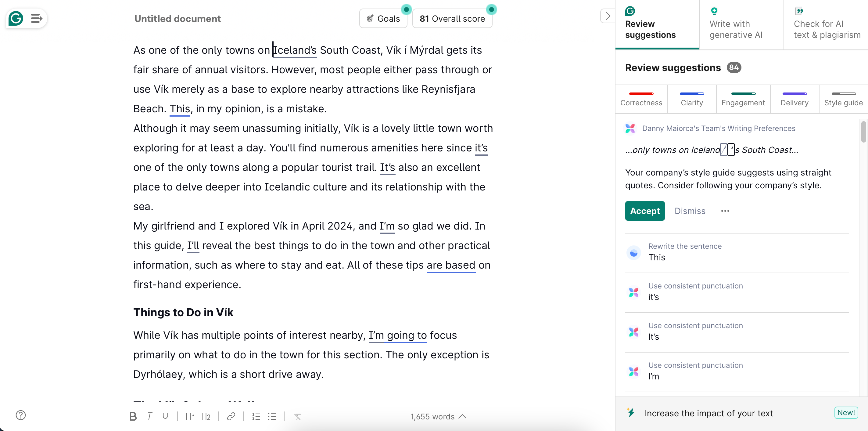Click the Grammarly hamburger menu icon
868x431 pixels.
(x=37, y=18)
